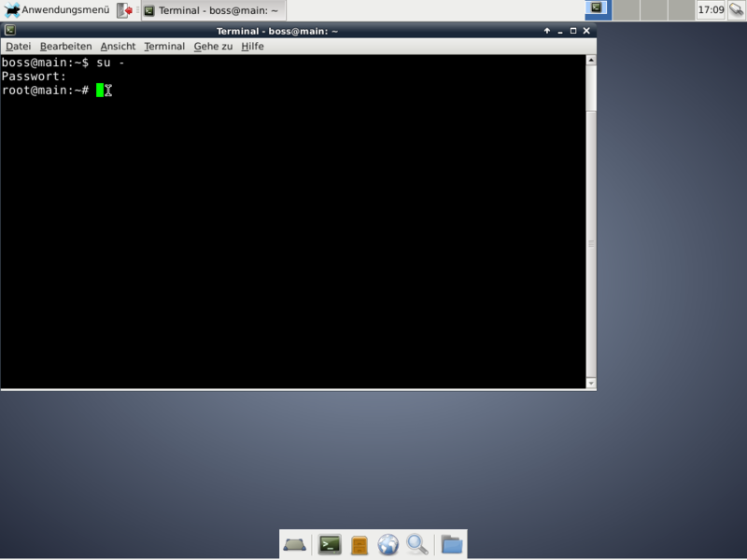Click the application finder magnifier icon
747x560 pixels.
pyautogui.click(x=417, y=544)
